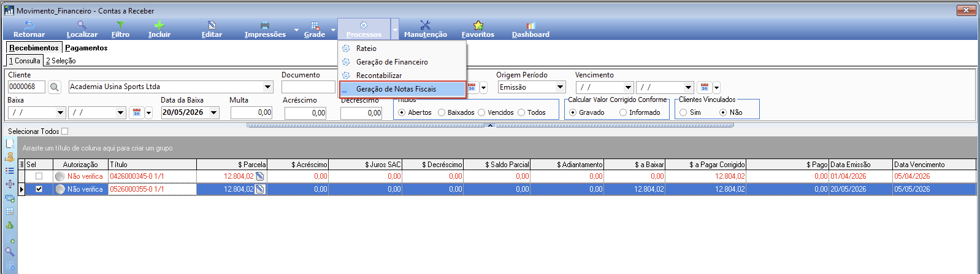
Task: Uncheck Sel box for título 0526000355-0
Action: click(39, 189)
